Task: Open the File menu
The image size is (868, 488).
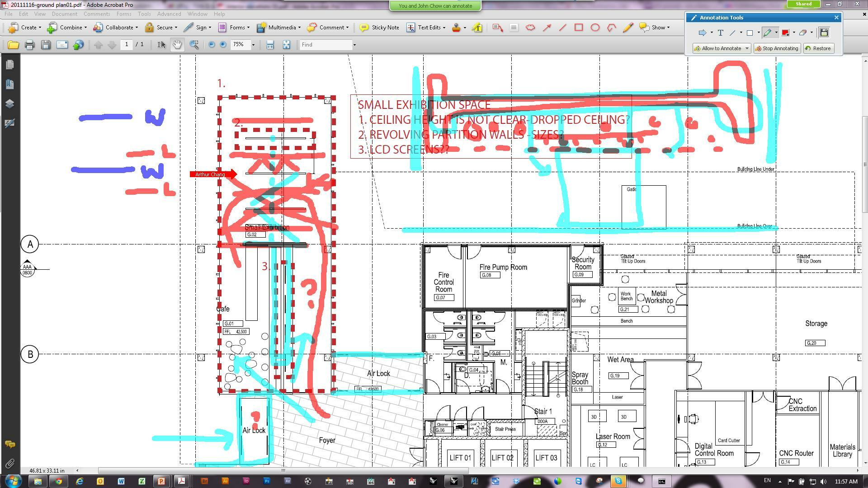Action: [x=9, y=14]
